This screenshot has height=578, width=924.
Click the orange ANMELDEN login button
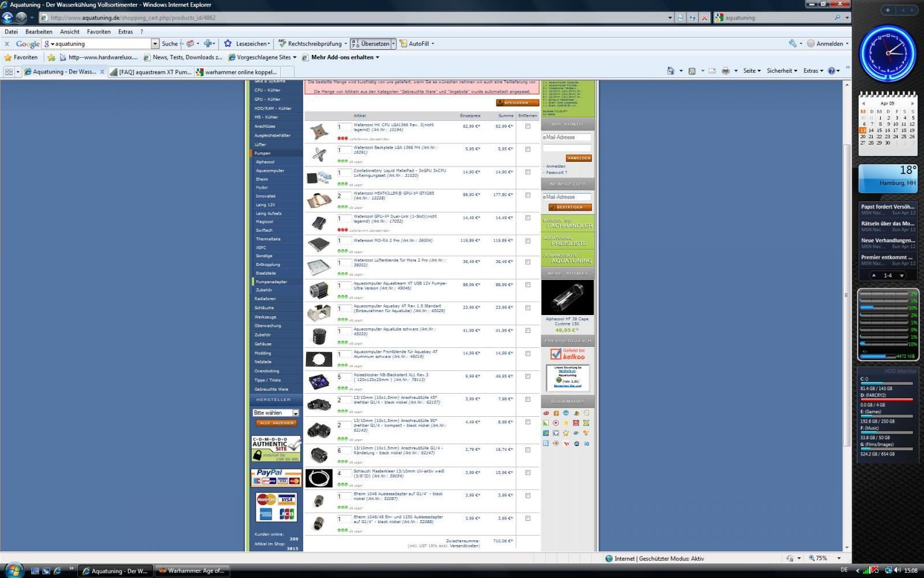[x=579, y=158]
